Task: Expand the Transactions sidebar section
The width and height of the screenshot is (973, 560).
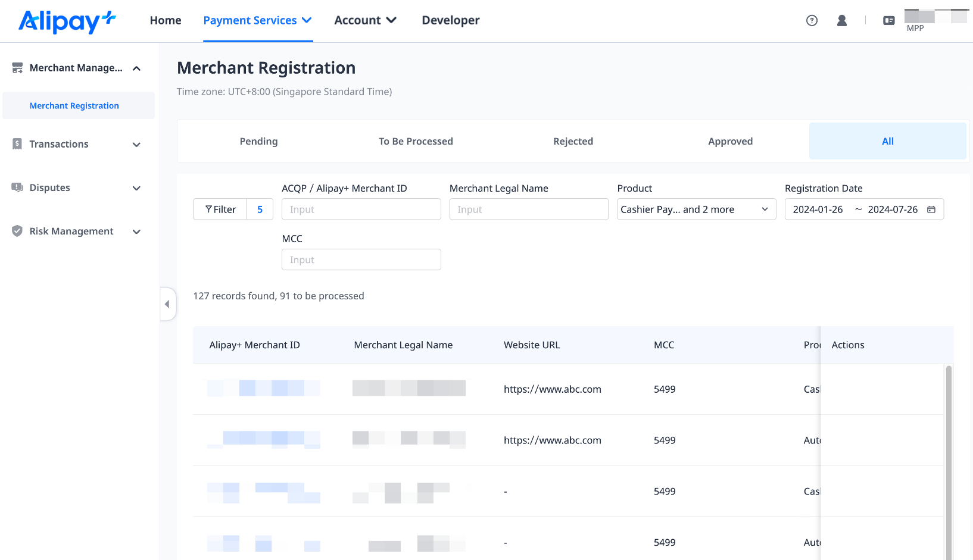Action: coord(136,145)
